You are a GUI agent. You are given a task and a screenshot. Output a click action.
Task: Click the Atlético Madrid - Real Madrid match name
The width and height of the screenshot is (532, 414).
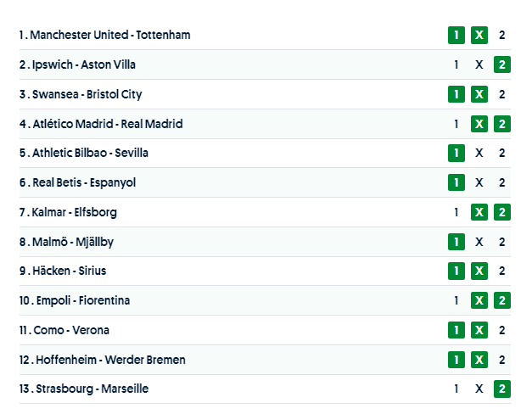[x=107, y=124]
